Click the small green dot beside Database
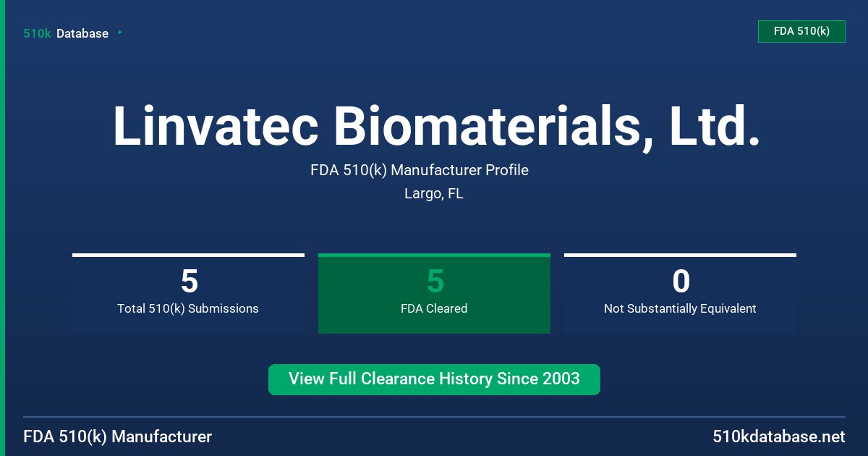 (x=119, y=33)
